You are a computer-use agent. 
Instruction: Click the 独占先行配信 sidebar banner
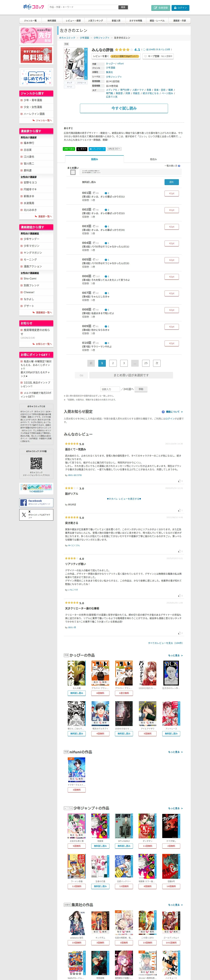point(36,35)
